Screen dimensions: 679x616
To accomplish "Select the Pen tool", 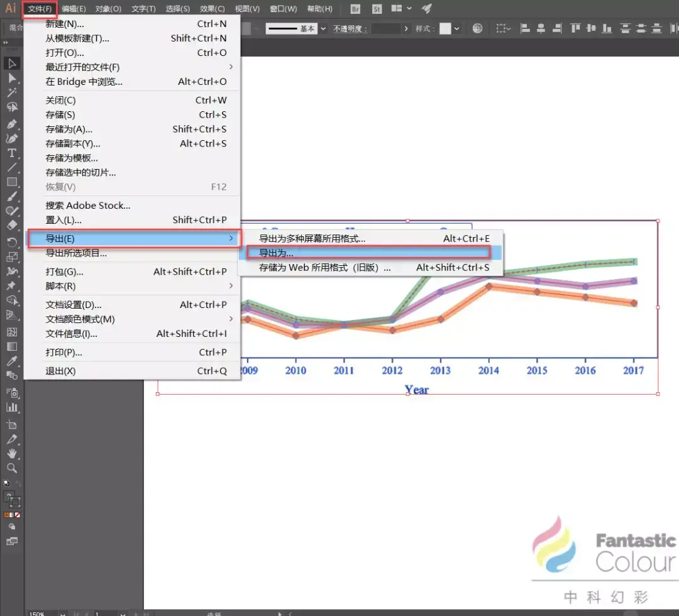I will (12, 124).
